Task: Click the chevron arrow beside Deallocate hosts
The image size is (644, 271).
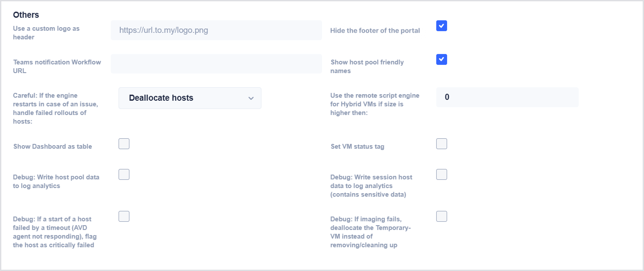Action: click(x=251, y=99)
